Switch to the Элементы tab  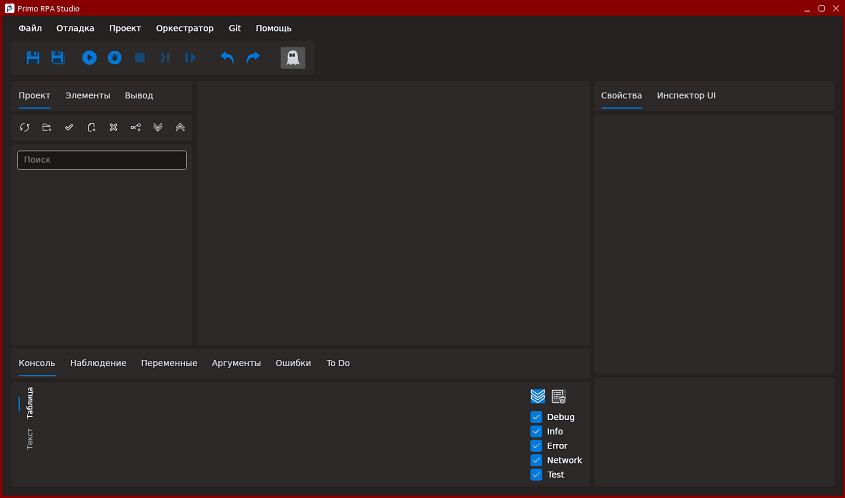[x=88, y=96]
